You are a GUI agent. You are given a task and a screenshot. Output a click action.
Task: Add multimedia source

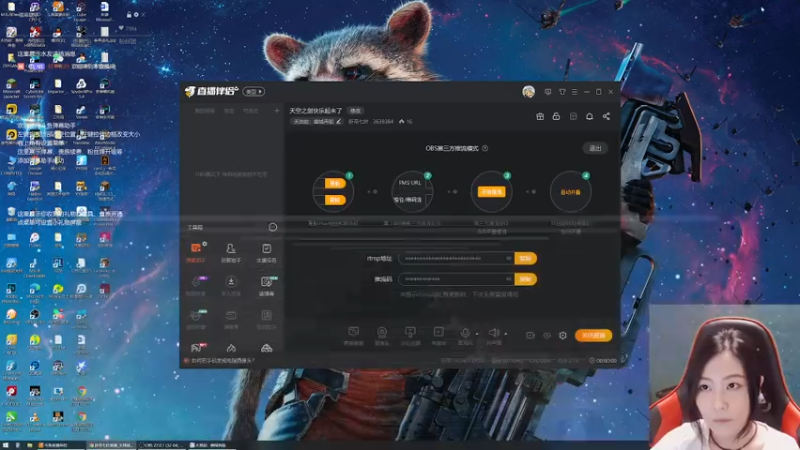pyautogui.click(x=439, y=336)
